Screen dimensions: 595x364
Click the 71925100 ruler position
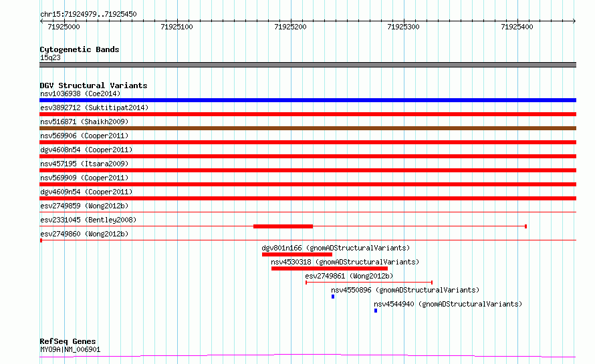(177, 27)
